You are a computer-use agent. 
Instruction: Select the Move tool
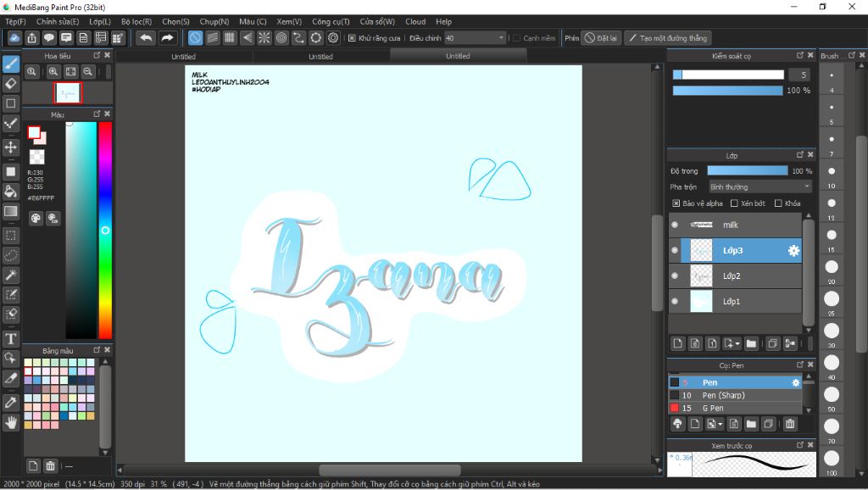click(10, 148)
